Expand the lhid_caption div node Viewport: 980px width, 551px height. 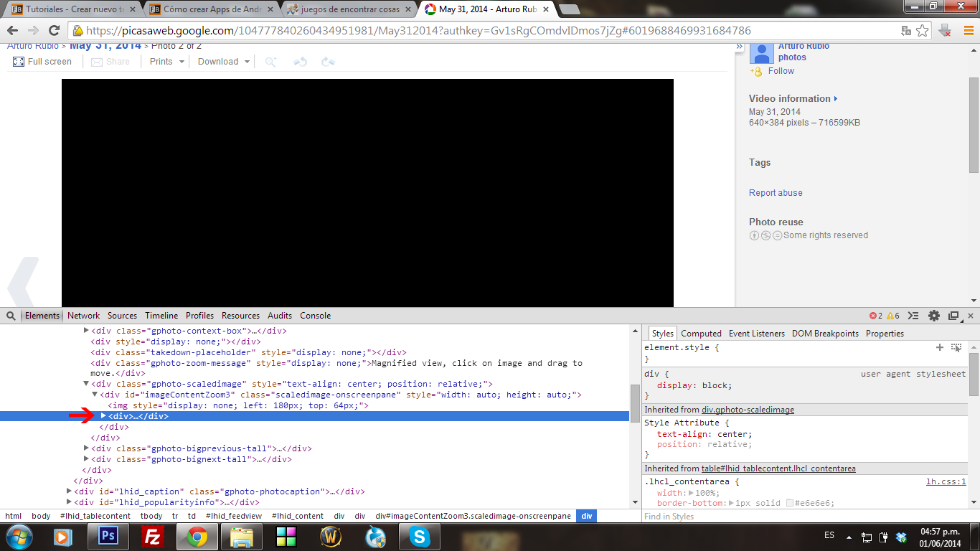point(69,491)
